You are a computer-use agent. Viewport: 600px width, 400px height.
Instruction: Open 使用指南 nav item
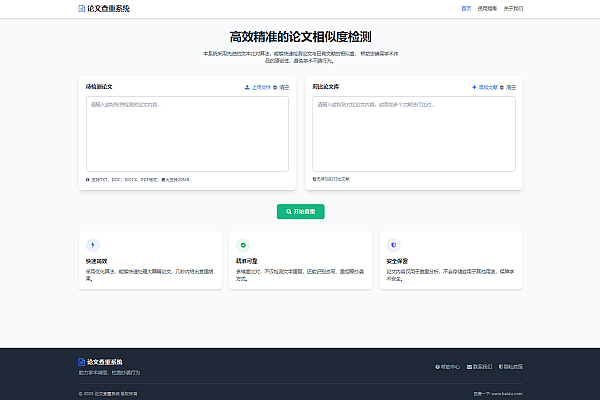coord(487,8)
